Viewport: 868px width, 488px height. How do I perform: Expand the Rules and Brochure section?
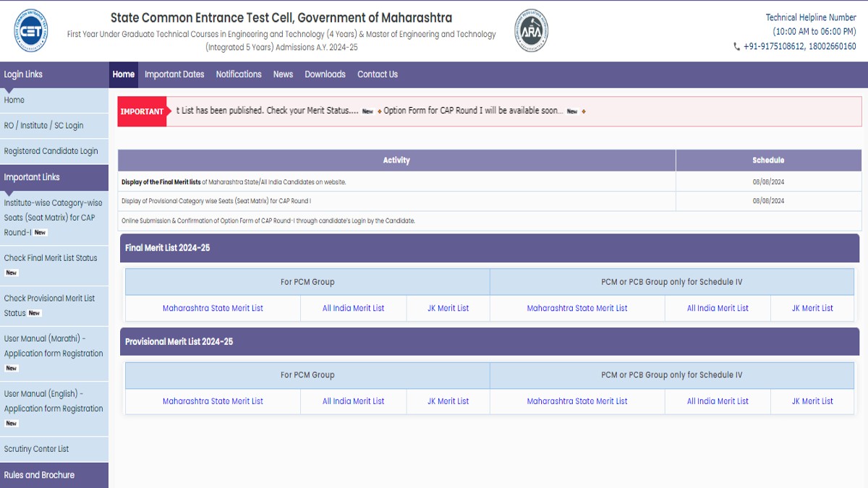(39, 475)
